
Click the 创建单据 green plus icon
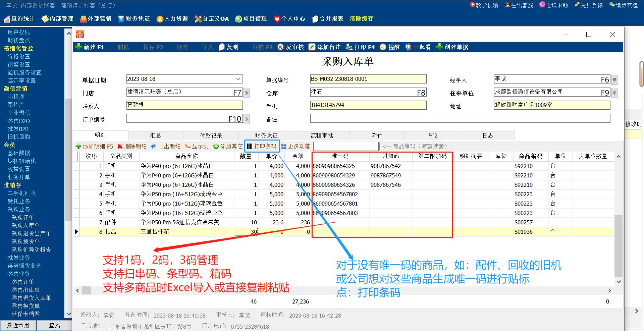tap(439, 47)
